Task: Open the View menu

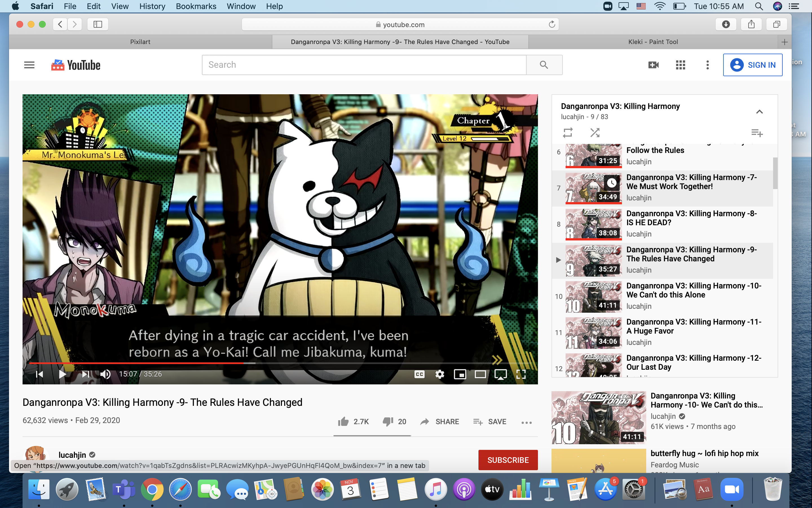Action: (120, 6)
